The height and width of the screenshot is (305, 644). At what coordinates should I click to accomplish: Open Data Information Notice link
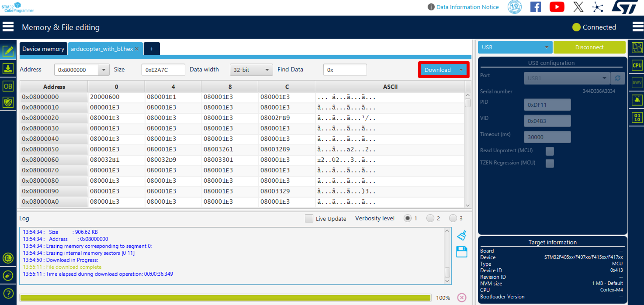point(467,7)
